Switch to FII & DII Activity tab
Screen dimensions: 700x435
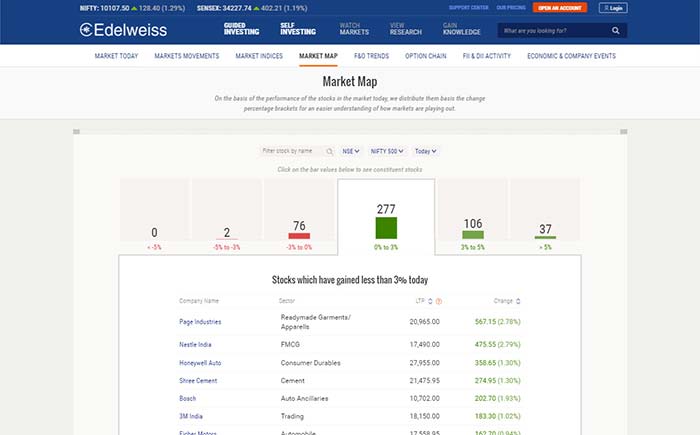click(487, 56)
